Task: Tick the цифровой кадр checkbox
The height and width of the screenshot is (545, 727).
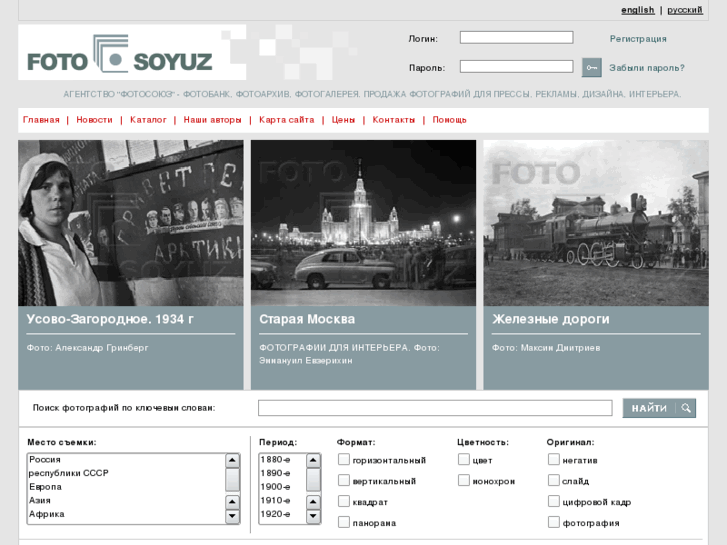Action: pyautogui.click(x=554, y=501)
